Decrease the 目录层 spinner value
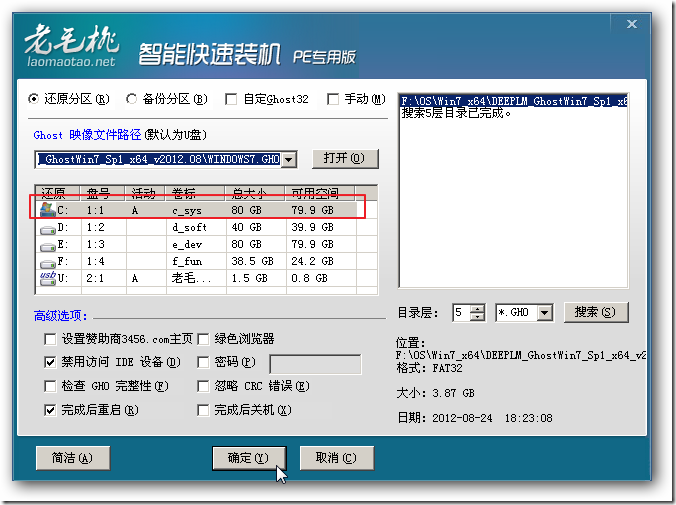676x505 pixels. pyautogui.click(x=477, y=317)
